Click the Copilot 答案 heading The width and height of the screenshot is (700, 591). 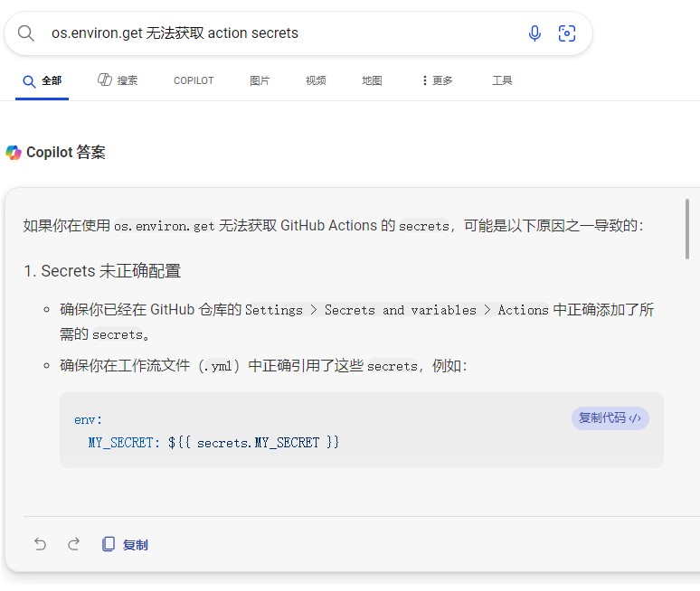tap(66, 153)
